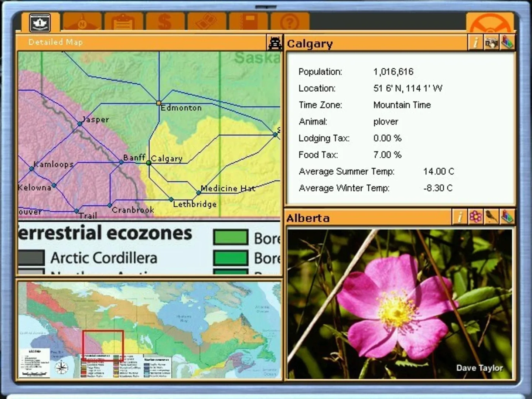Screen dimensions: 532x399
Task: Show Calgary info with the i icon
Action: pos(475,43)
